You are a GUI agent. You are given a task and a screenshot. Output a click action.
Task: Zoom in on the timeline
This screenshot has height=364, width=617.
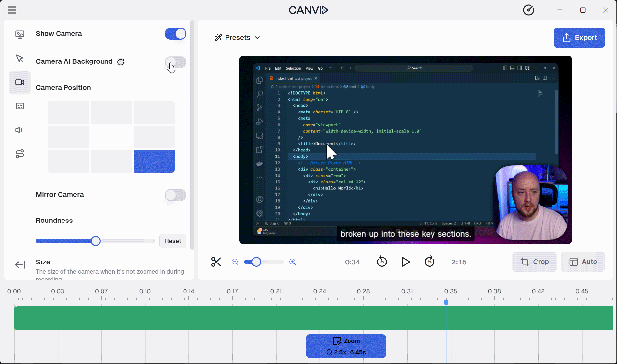(292, 262)
